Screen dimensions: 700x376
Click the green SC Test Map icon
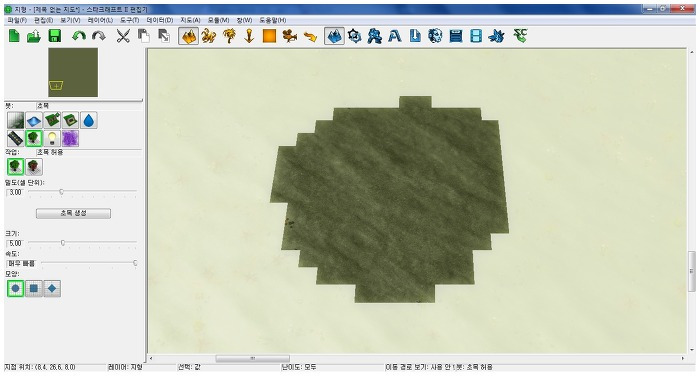pyautogui.click(x=521, y=36)
